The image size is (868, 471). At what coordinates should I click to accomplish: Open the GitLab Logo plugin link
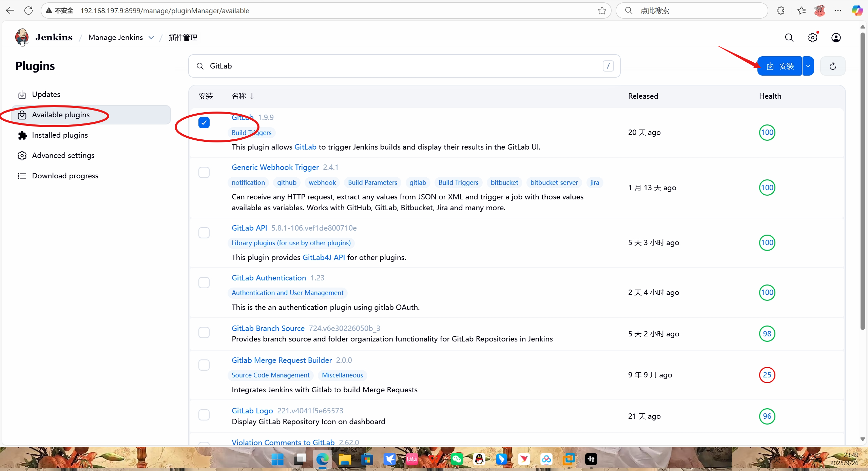[x=252, y=411]
